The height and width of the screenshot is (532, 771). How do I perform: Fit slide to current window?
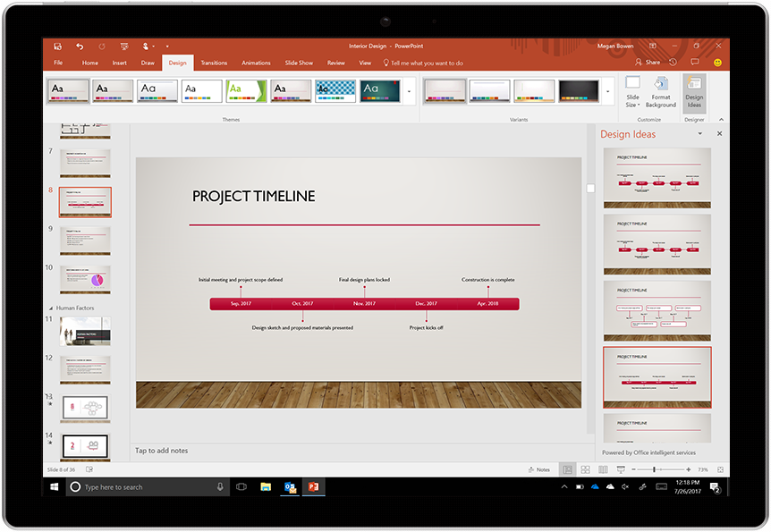click(x=721, y=469)
